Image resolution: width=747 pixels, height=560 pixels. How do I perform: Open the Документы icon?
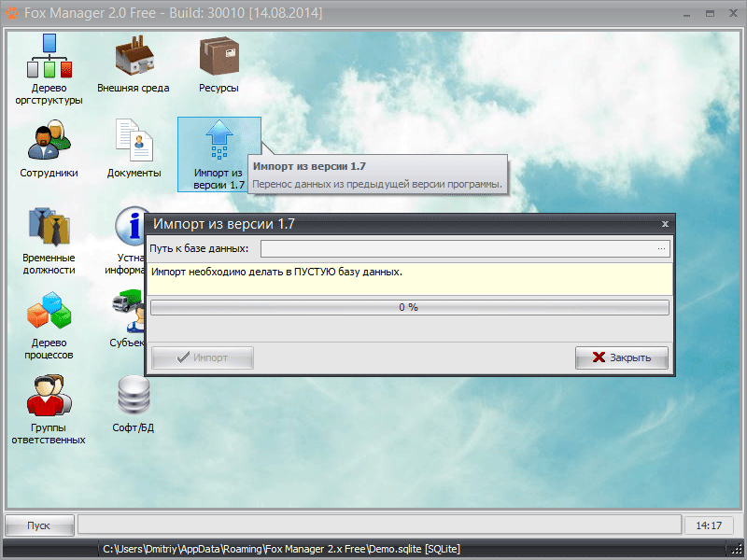[134, 142]
